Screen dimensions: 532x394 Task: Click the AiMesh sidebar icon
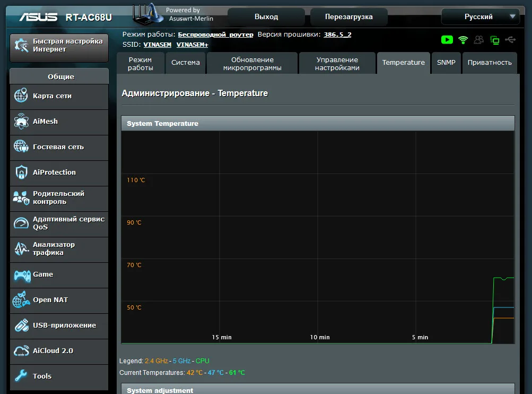point(21,121)
